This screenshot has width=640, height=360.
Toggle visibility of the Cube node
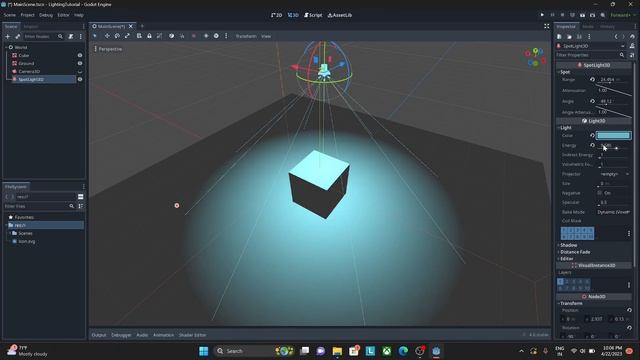click(80, 56)
